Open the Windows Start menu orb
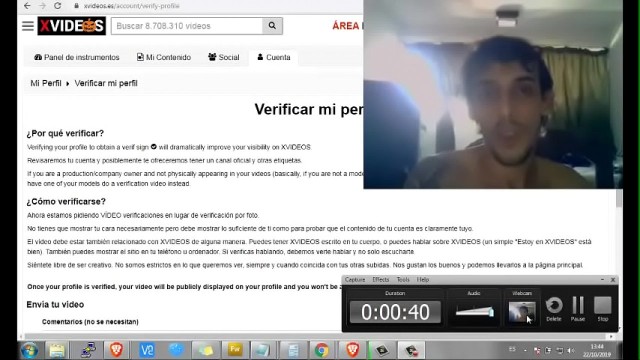 click(29, 350)
